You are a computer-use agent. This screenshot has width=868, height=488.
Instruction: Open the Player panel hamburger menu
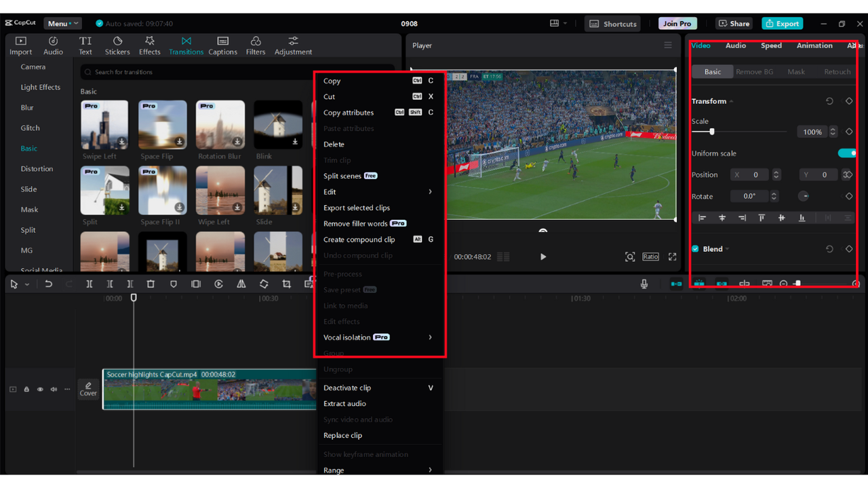click(668, 45)
